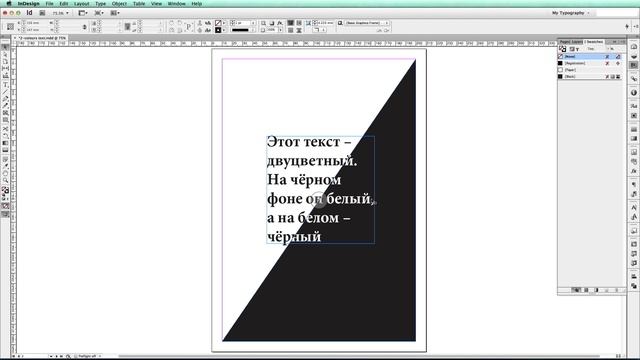640x360 pixels.
Task: Open the File menu
Action: [x=49, y=4]
